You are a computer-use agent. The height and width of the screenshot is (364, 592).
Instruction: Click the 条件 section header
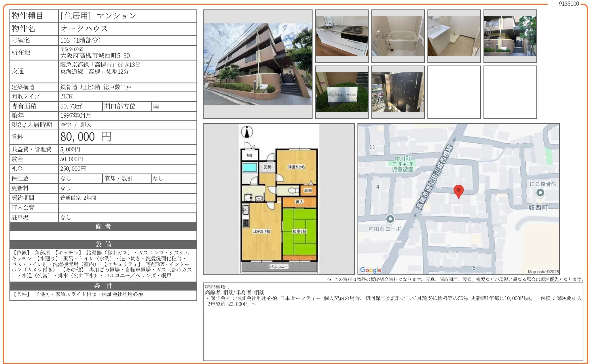tap(103, 286)
